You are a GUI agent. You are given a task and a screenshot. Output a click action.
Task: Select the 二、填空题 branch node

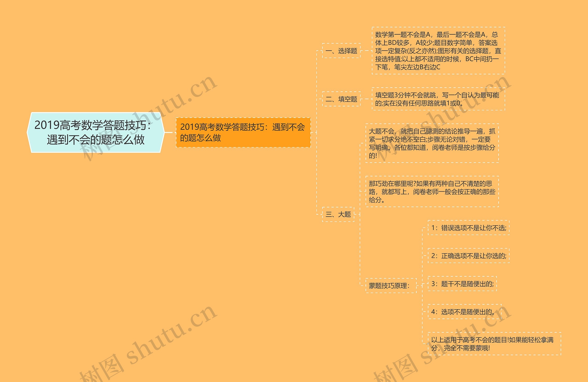(x=341, y=99)
